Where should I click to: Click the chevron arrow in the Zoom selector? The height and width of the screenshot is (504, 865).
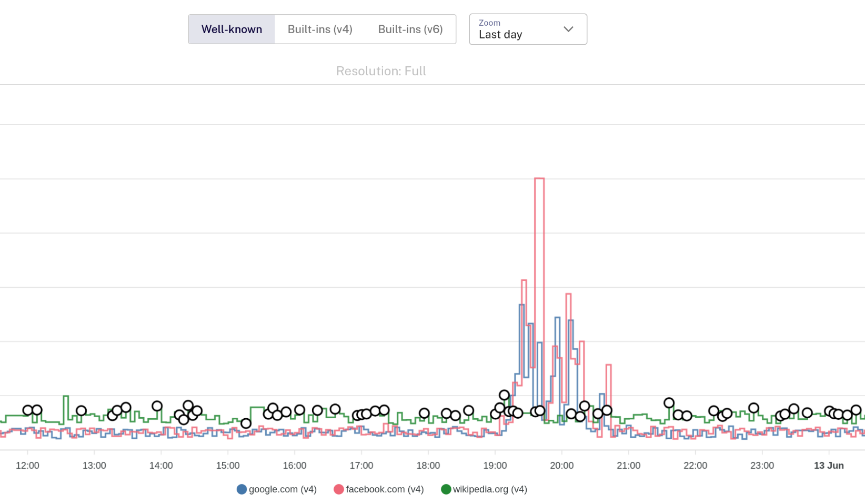(x=568, y=29)
